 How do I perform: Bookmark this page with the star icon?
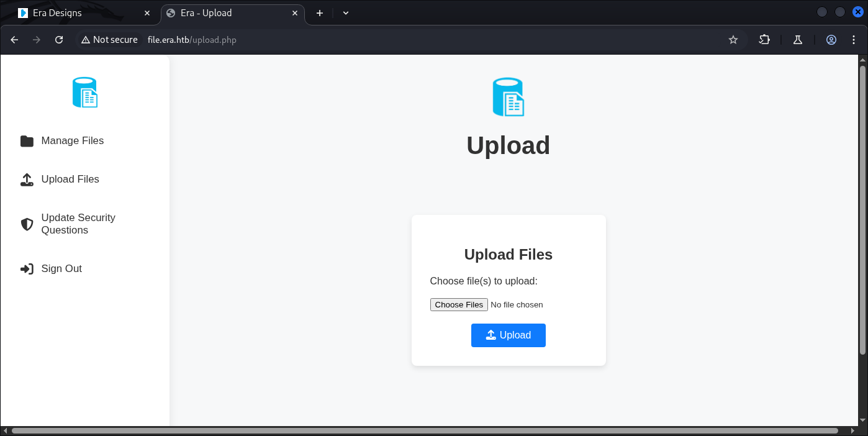[733, 40]
